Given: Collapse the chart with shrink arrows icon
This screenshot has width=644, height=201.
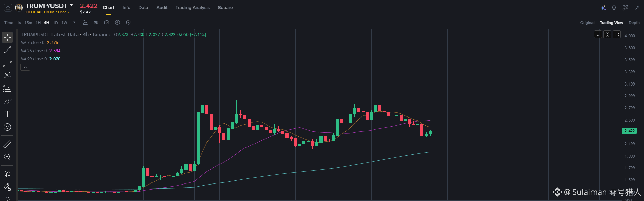Looking at the screenshot, I should [637, 8].
